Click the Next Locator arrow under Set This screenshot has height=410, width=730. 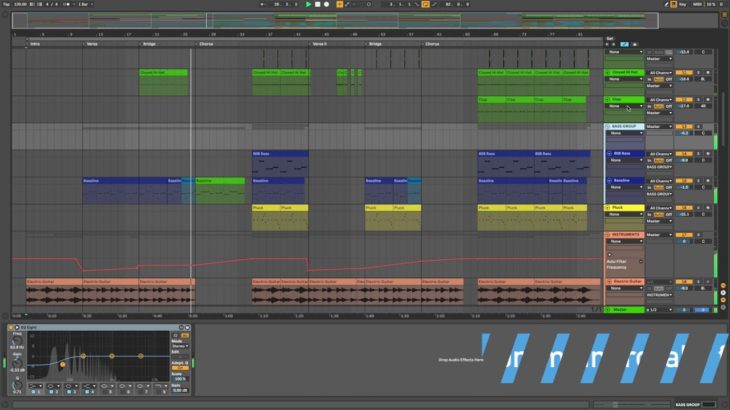pos(614,44)
